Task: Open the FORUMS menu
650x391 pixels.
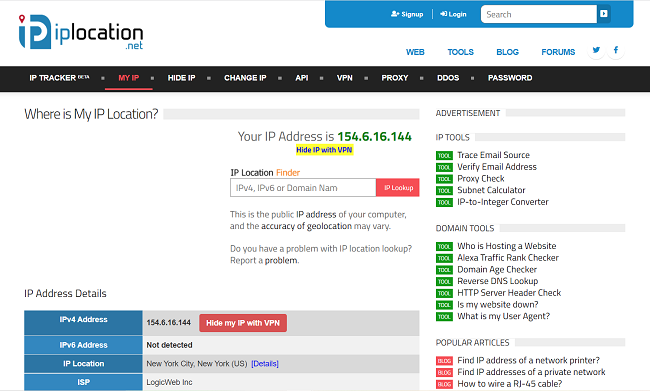Action: coord(558,52)
